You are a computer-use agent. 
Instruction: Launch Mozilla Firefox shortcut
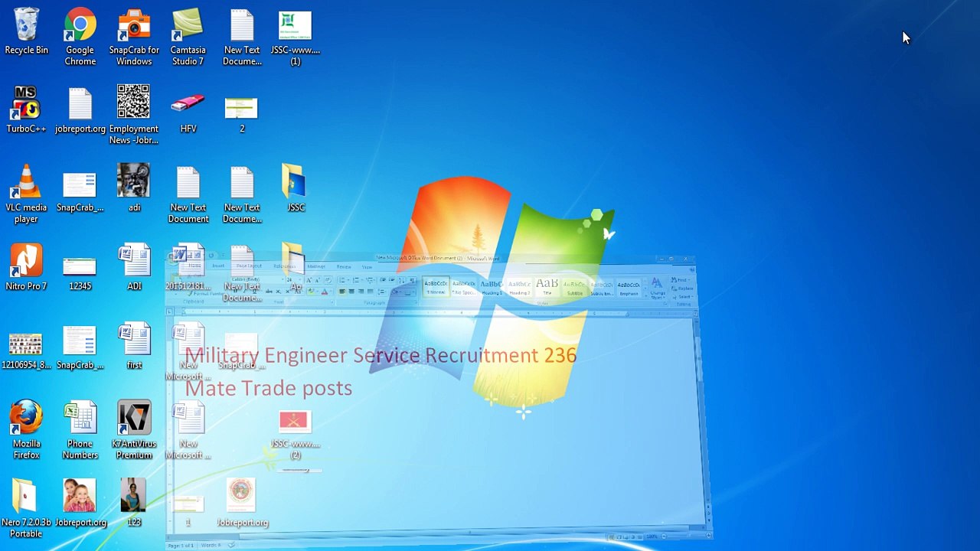point(26,429)
